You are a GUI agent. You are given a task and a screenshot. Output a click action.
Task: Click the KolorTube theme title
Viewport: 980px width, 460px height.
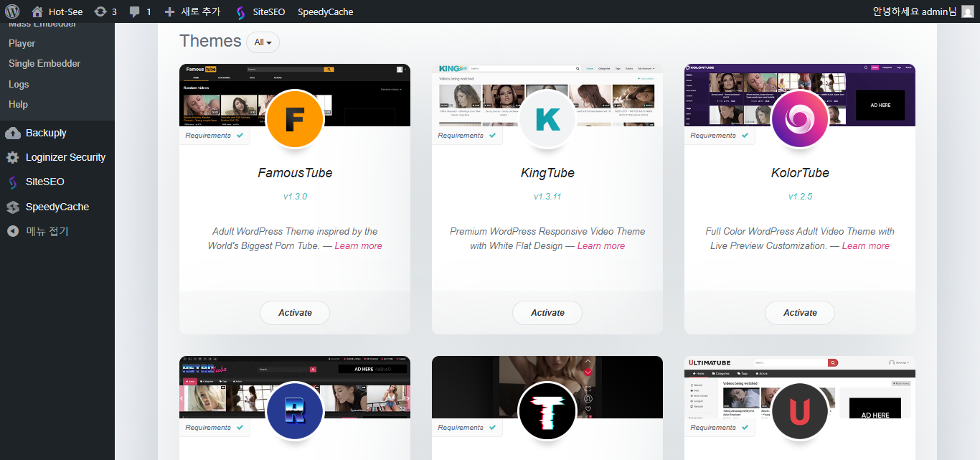[800, 173]
